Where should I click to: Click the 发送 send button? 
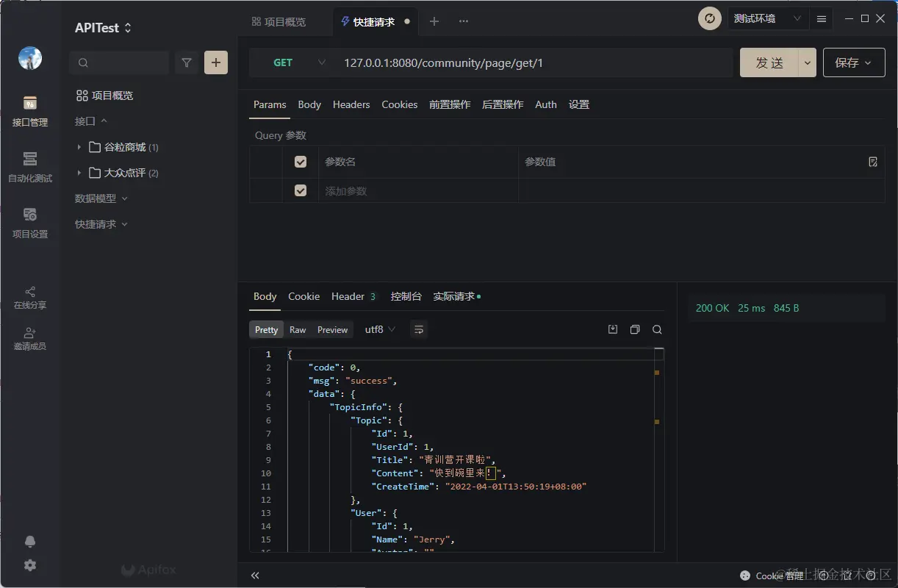click(x=769, y=63)
